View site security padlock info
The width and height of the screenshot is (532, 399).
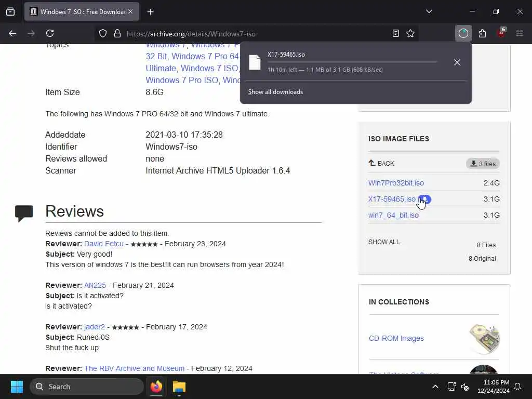click(x=117, y=33)
